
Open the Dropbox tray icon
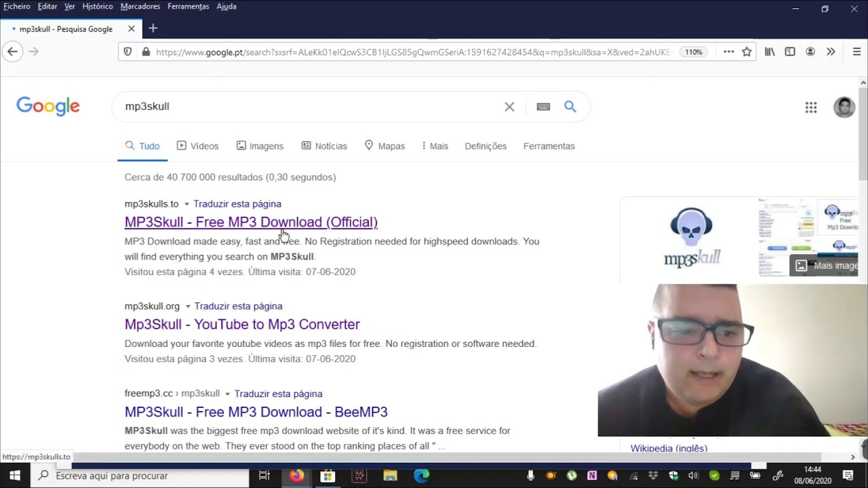click(653, 476)
